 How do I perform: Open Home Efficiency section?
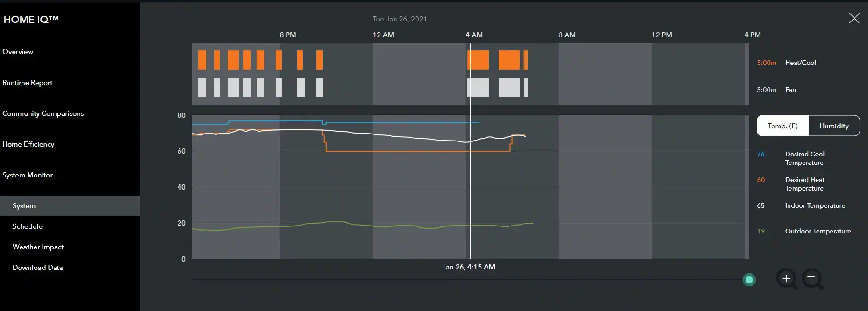[29, 144]
